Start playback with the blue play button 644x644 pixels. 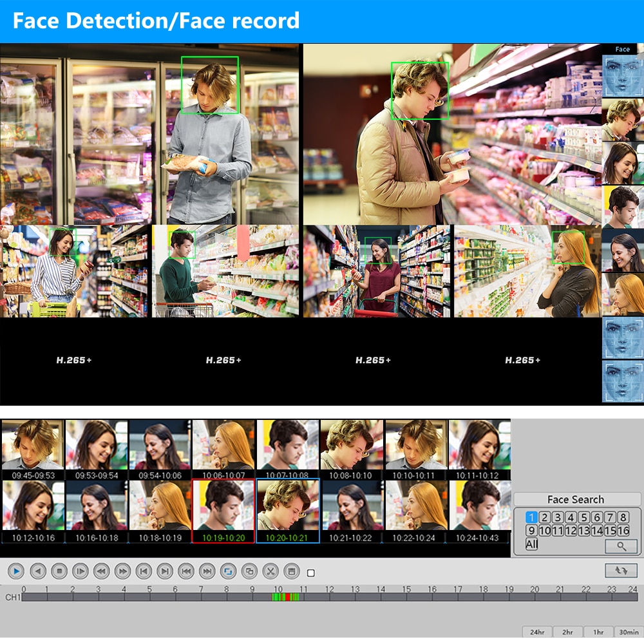tap(16, 571)
